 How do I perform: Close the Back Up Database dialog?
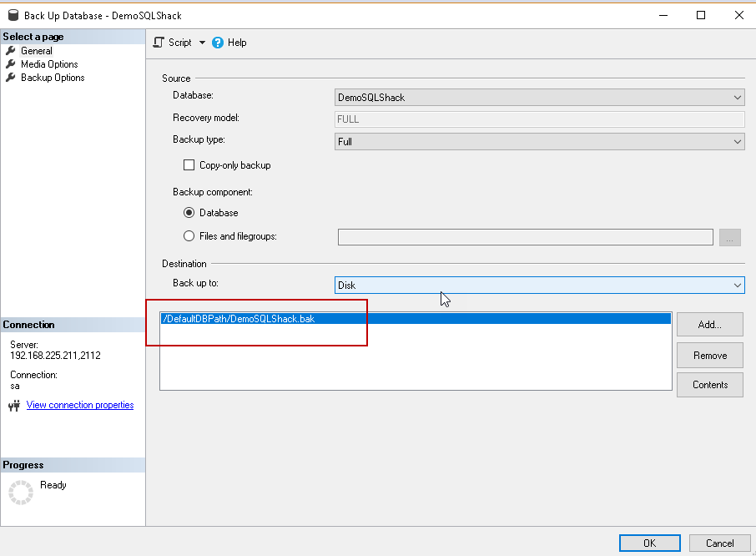pos(738,15)
